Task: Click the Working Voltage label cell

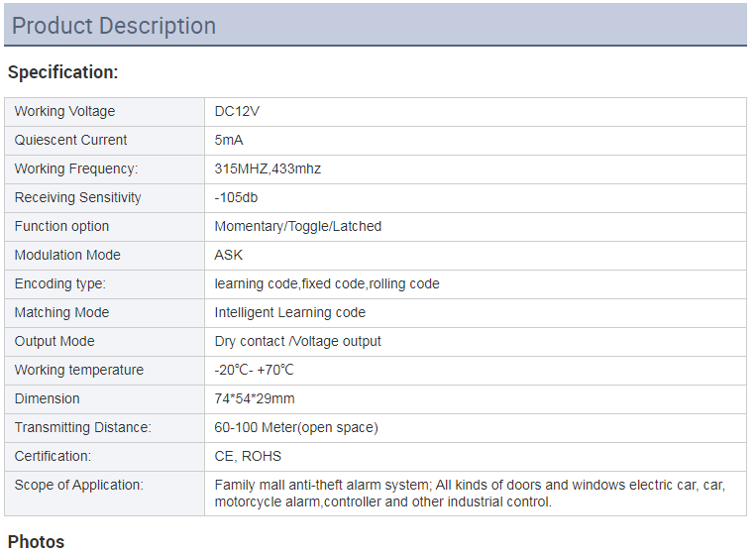Action: tap(105, 111)
